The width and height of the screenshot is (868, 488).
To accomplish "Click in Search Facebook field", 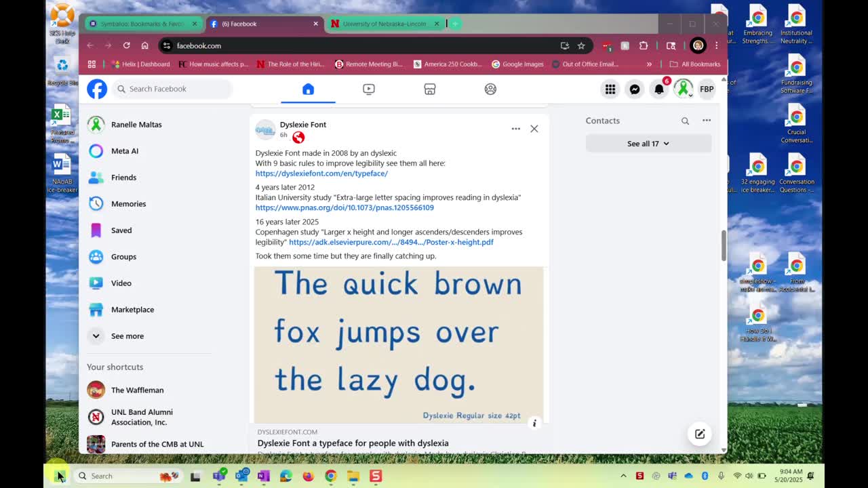I will pyautogui.click(x=172, y=89).
